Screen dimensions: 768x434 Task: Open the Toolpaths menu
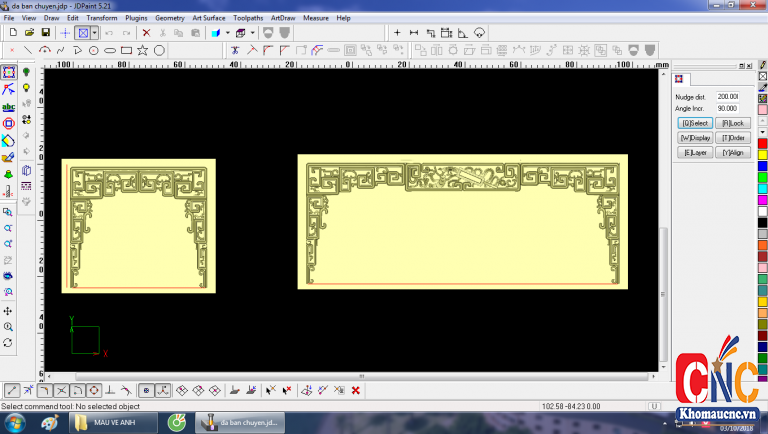(248, 18)
